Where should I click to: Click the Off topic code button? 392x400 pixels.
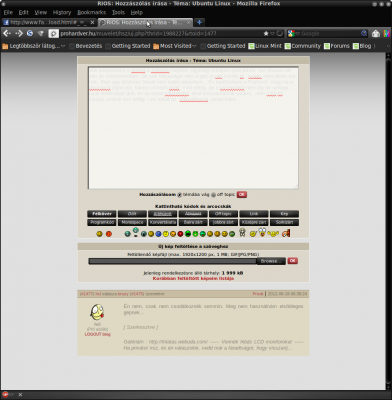pos(224,214)
